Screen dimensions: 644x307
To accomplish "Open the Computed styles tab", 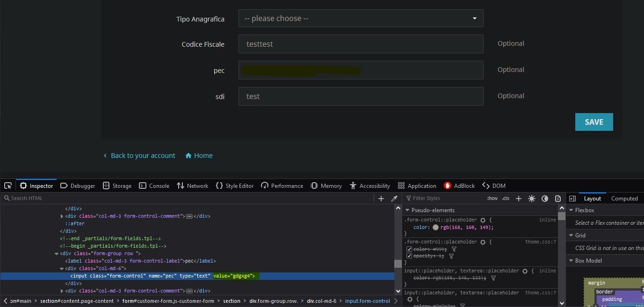I will pyautogui.click(x=624, y=199).
